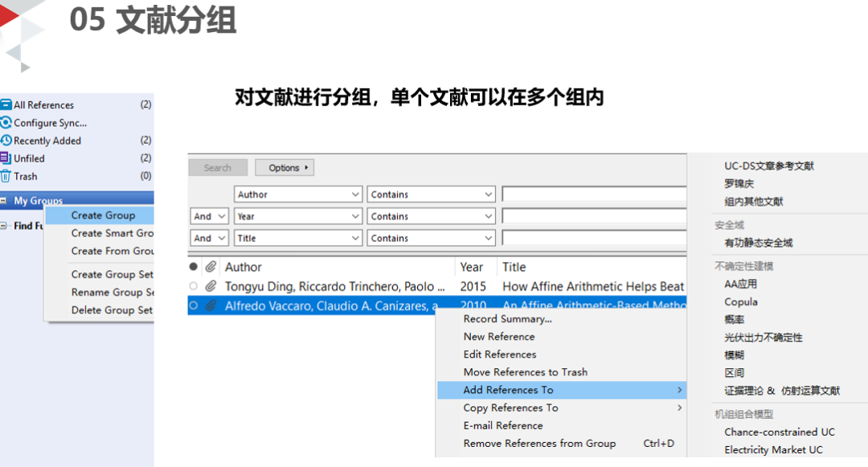Open the attachment of the Tongyu Ding reference
This screenshot has height=467, width=868.
click(x=211, y=286)
